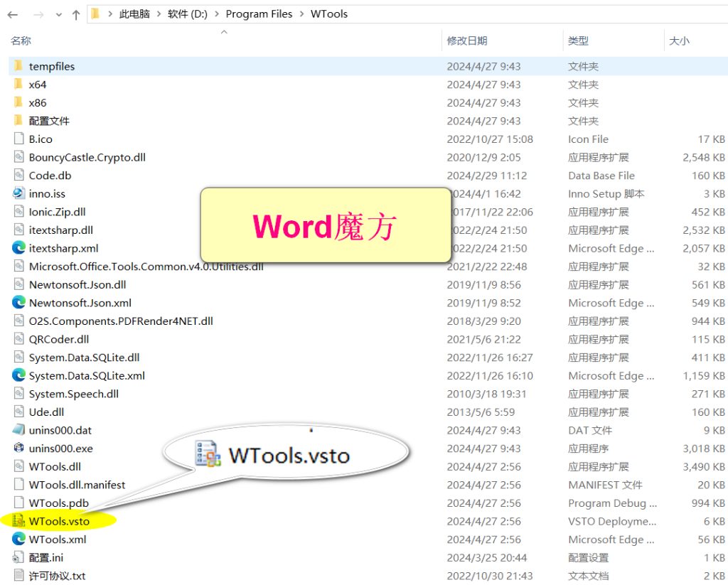Select the highlighted WTools.vsto VSTO icon

point(20,521)
